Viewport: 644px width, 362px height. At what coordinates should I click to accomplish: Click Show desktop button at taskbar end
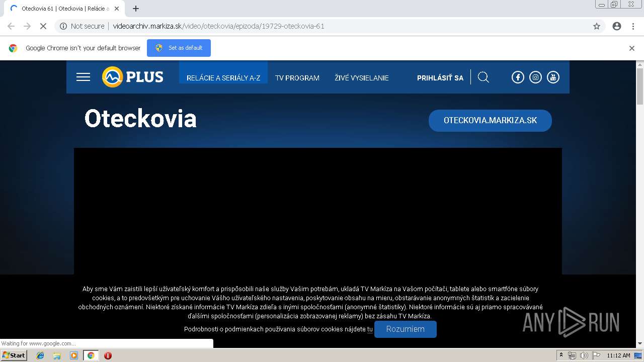[638, 355]
